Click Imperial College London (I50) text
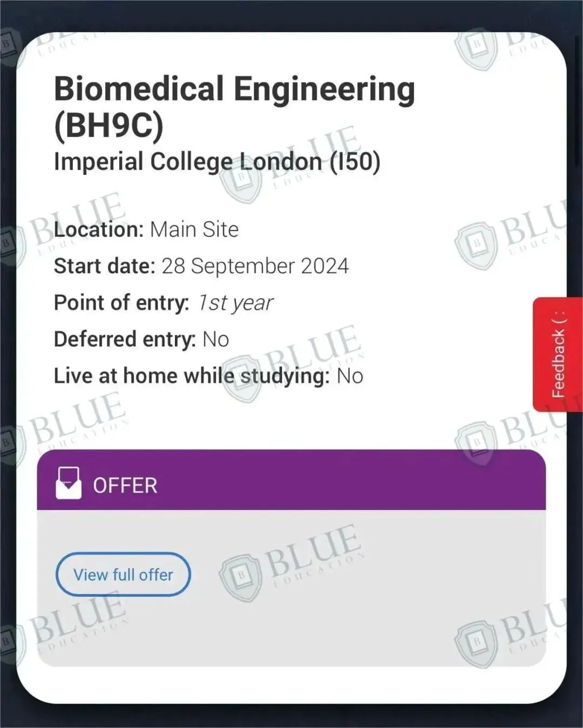Screen dimensions: 583x728 217,161
